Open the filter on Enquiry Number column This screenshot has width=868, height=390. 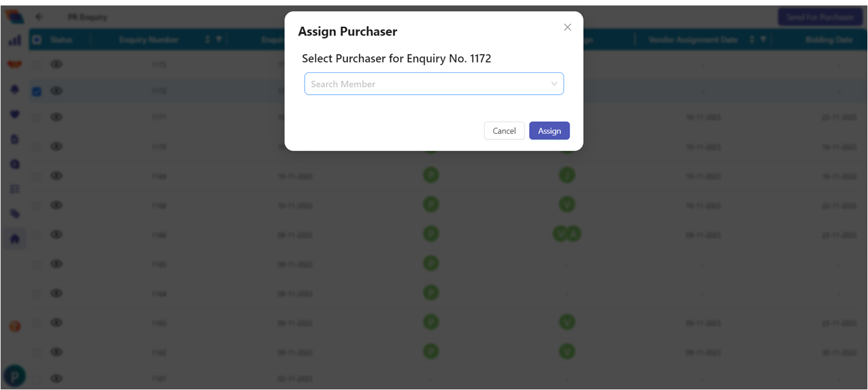[x=218, y=40]
